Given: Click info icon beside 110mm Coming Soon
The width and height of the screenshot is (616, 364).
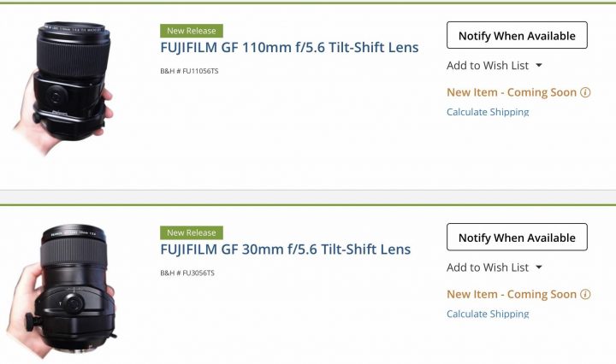Looking at the screenshot, I should point(585,92).
